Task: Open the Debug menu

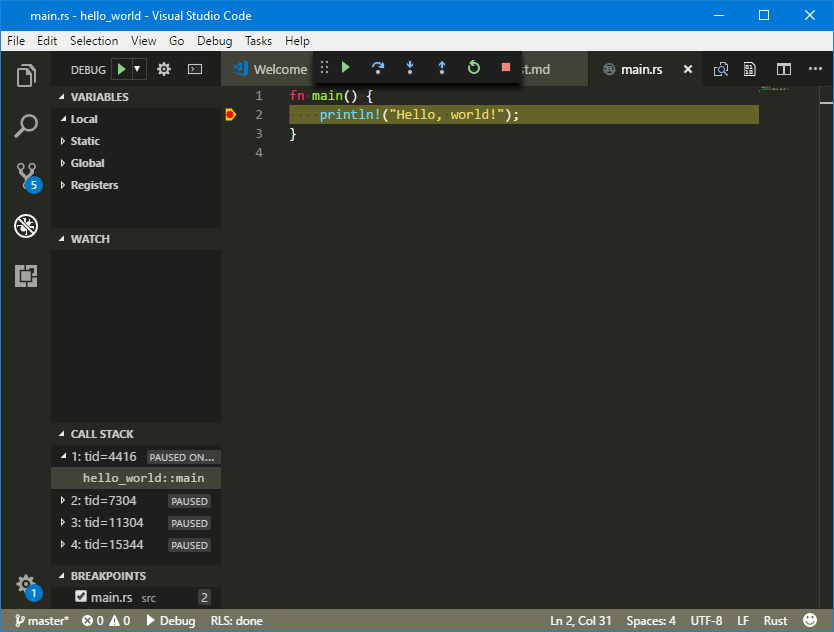Action: (212, 41)
